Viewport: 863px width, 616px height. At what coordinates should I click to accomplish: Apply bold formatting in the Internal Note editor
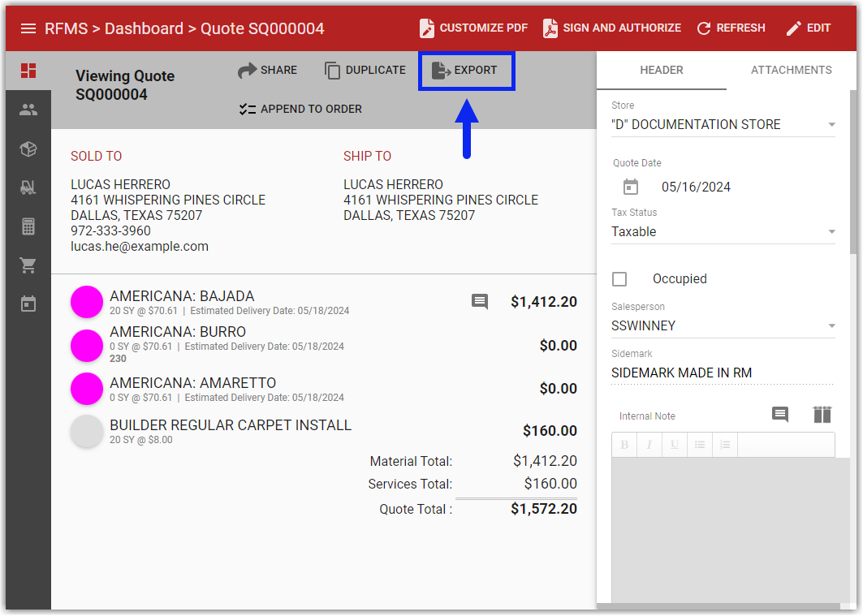(x=624, y=445)
